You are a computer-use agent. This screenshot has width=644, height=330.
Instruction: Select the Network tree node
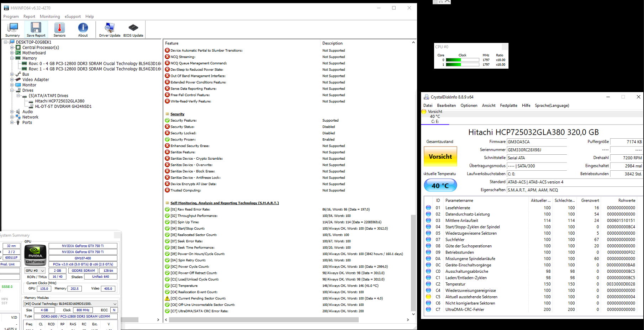30,117
